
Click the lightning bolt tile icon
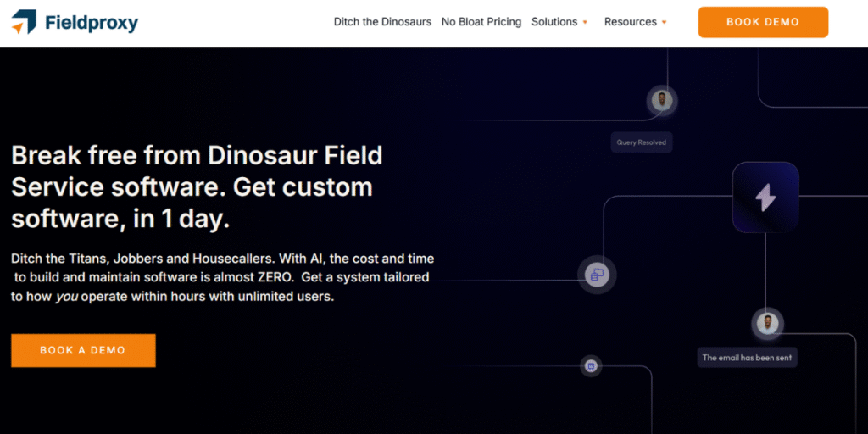tap(765, 197)
